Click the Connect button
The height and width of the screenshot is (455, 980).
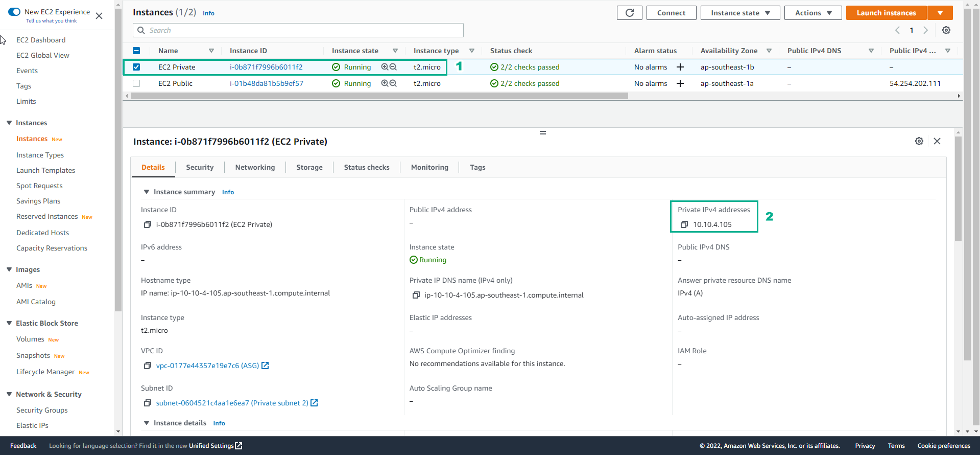click(x=671, y=13)
